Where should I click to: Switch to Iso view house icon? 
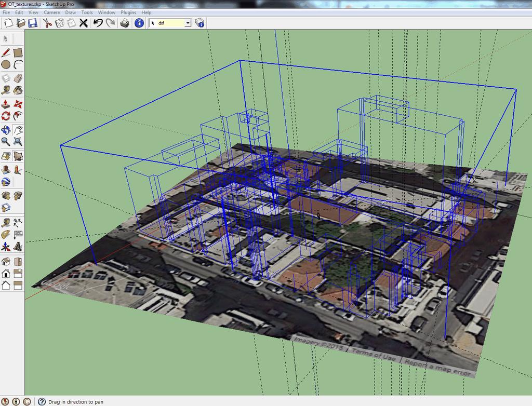coord(6,262)
